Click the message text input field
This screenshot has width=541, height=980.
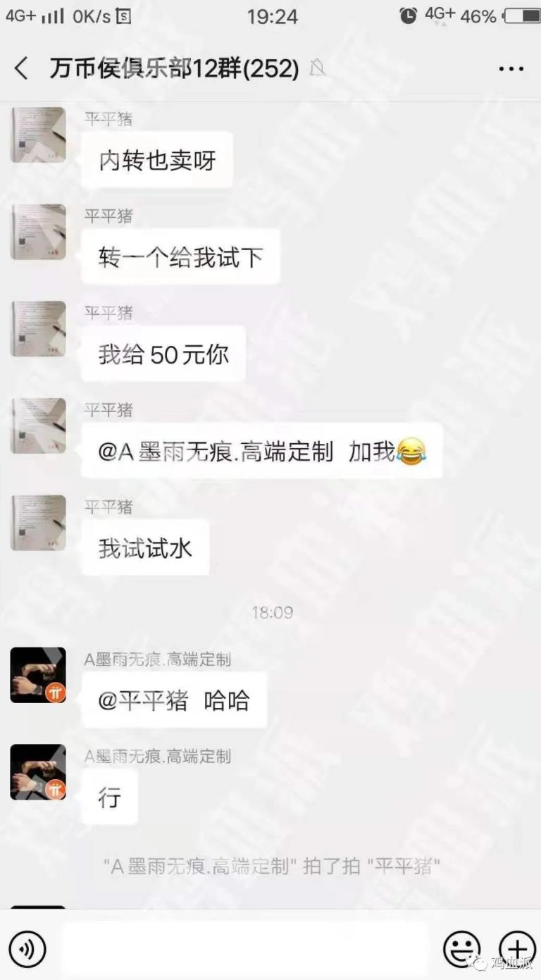pyautogui.click(x=244, y=950)
